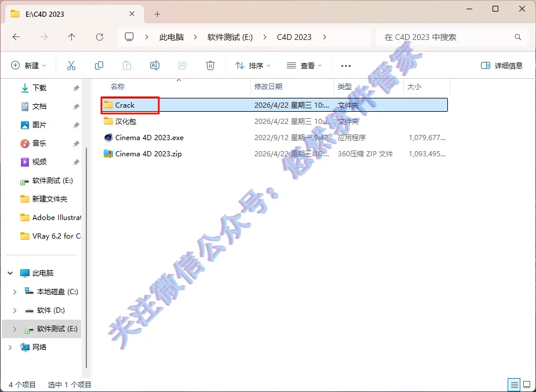Open 文档 in the sidebar
Screen dimensions: 536x392
click(x=39, y=106)
